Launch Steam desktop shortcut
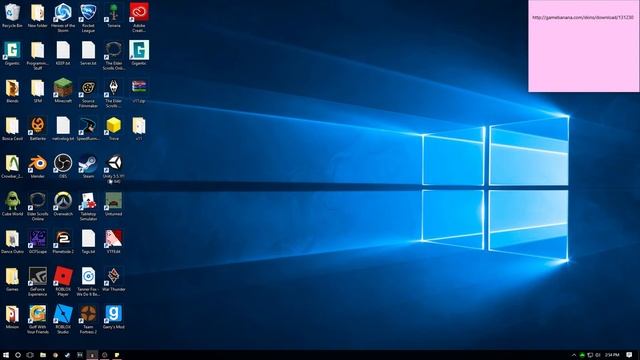This screenshot has height=360, width=640. point(88,166)
